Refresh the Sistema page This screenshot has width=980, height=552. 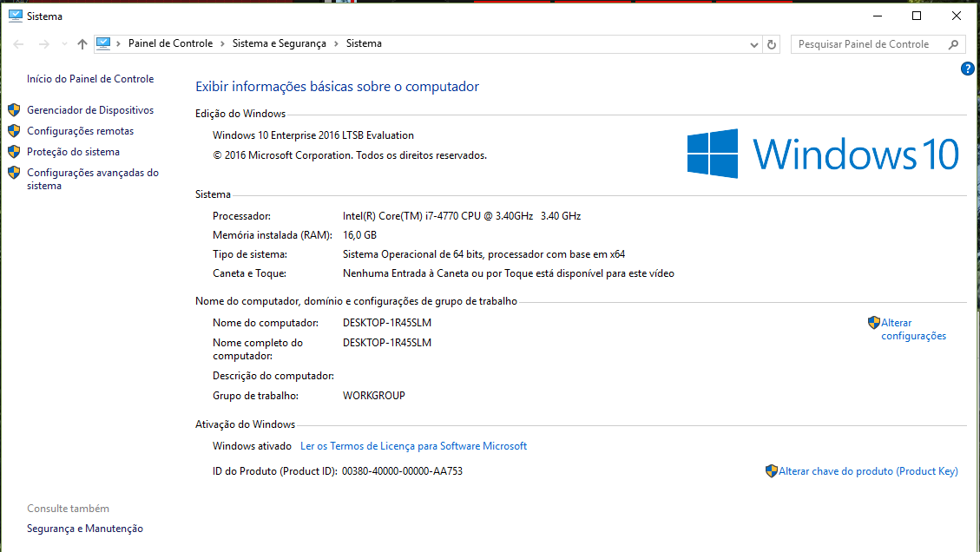[772, 44]
